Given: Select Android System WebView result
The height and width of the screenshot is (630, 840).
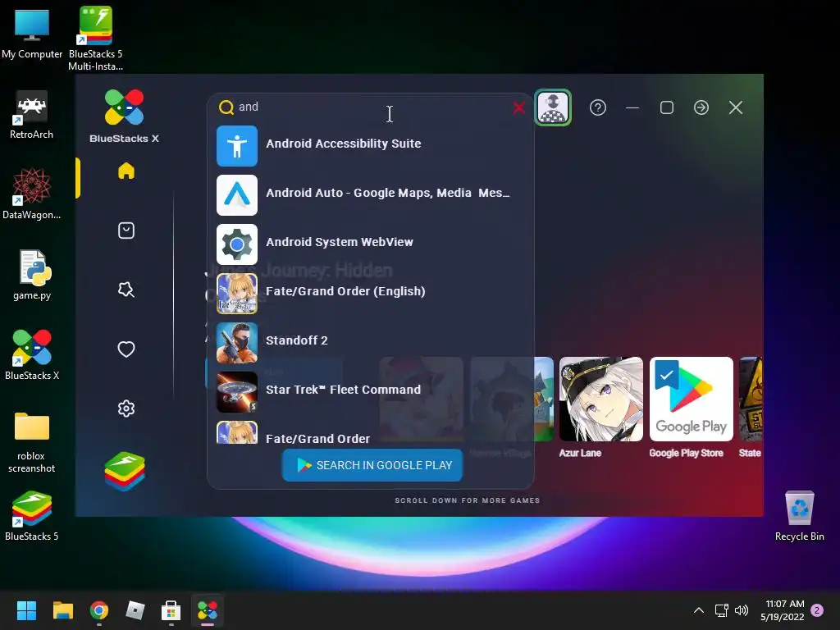Looking at the screenshot, I should (x=370, y=244).
